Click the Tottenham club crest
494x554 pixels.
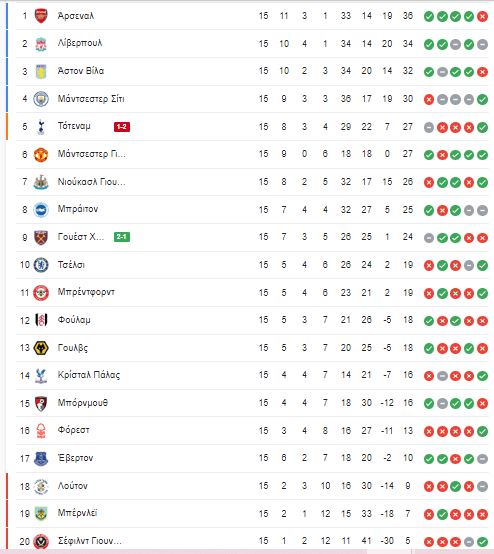click(41, 127)
